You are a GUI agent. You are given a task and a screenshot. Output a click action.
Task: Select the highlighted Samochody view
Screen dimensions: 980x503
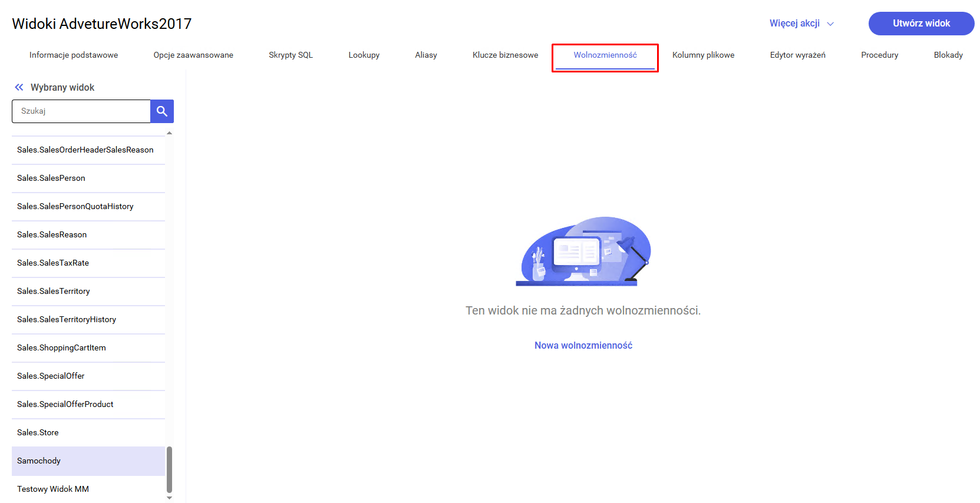tap(88, 461)
